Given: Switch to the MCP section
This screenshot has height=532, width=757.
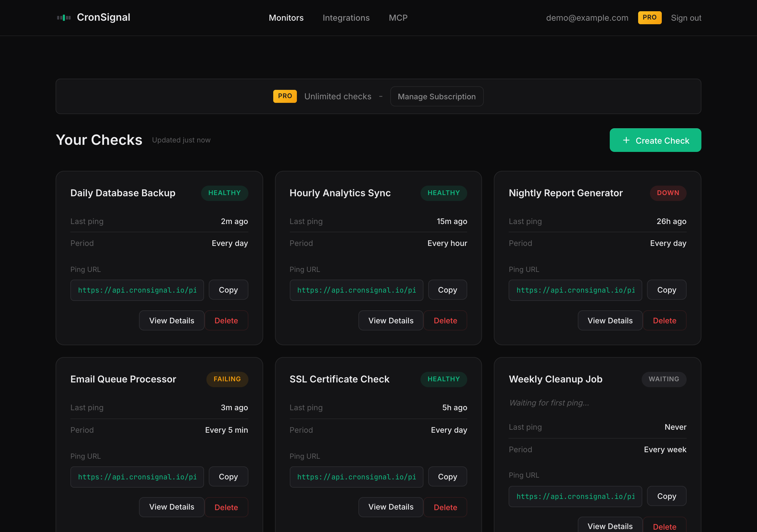Looking at the screenshot, I should [x=398, y=17].
